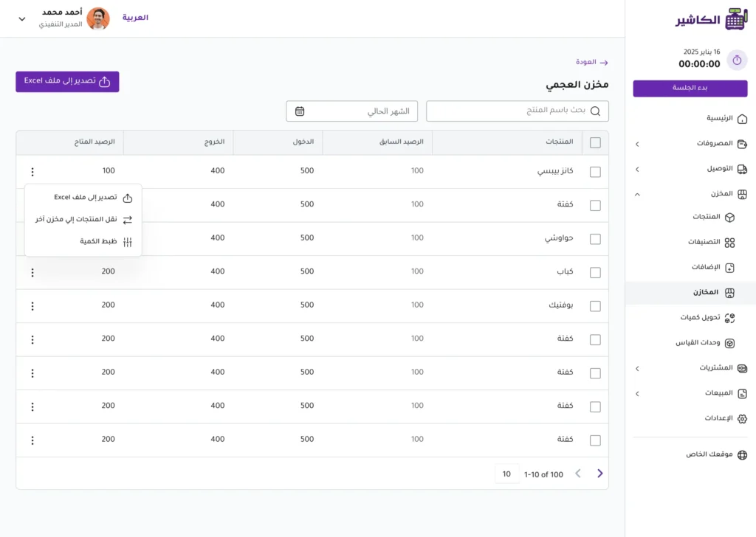Click the session stopwatch icon near 00:00:00
Image resolution: width=756 pixels, height=537 pixels.
[737, 60]
